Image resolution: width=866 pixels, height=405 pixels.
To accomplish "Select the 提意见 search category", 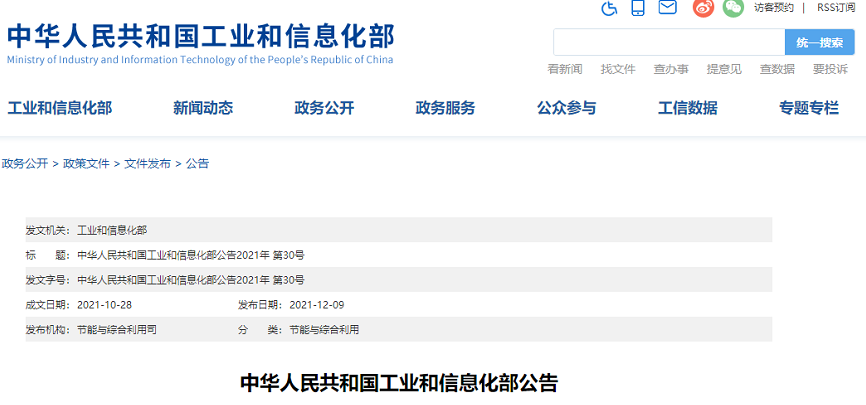I will pos(724,69).
